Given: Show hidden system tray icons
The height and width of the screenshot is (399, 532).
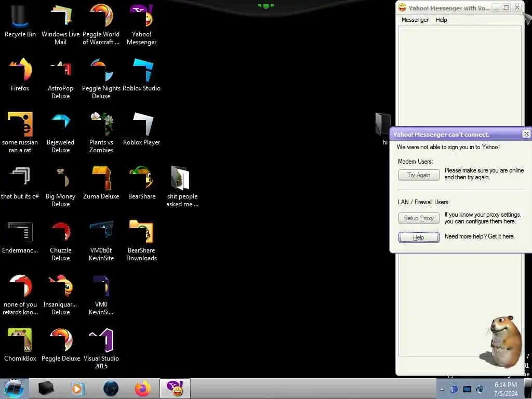Looking at the screenshot, I should 442,390.
